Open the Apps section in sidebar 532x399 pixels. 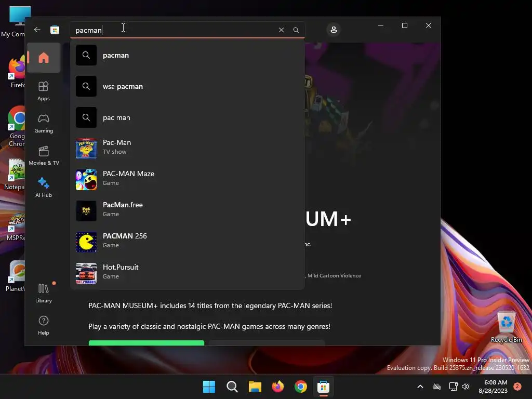pyautogui.click(x=44, y=91)
